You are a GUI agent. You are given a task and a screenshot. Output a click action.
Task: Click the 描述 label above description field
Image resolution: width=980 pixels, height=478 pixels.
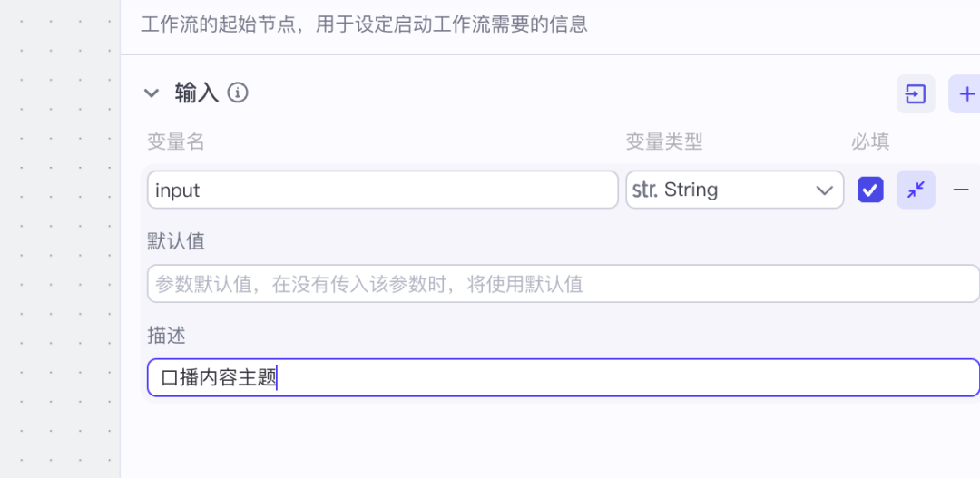click(x=166, y=336)
